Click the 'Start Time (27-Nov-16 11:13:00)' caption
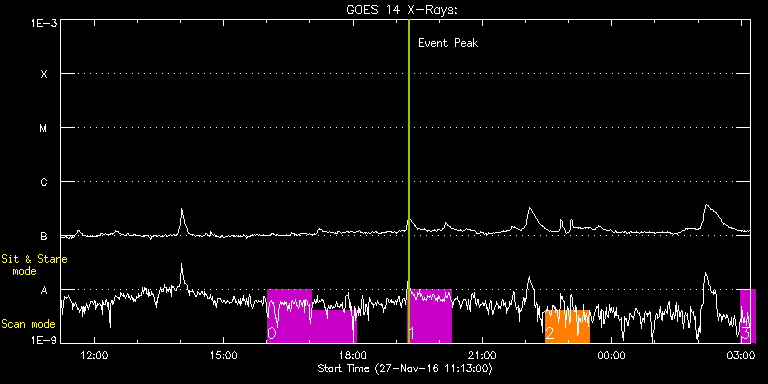Screen dimensions: 768x384 coord(405,368)
